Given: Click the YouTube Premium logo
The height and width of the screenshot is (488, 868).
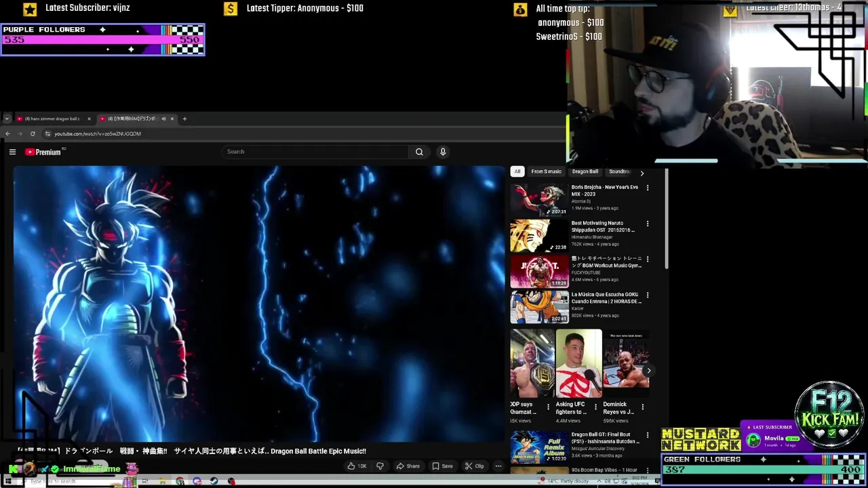Looking at the screenshot, I should 43,152.
